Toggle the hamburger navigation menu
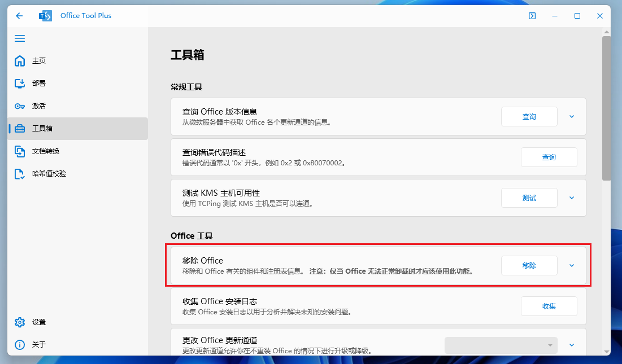Viewport: 622px width, 364px height. tap(20, 38)
